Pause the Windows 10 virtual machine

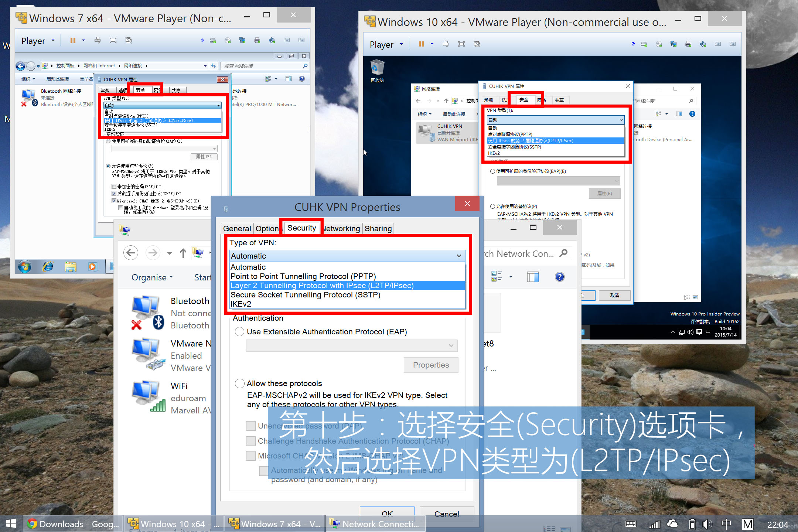pos(421,44)
